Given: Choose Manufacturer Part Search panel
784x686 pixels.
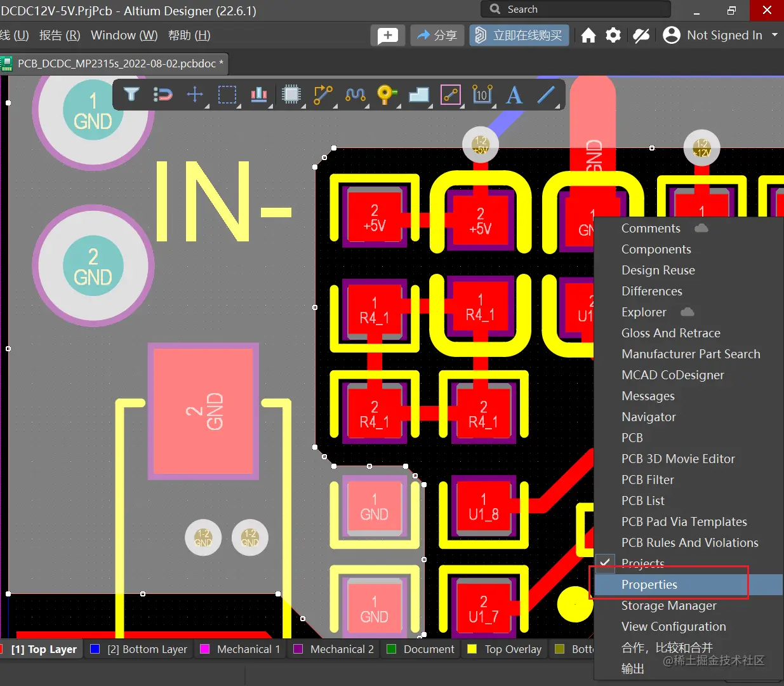Looking at the screenshot, I should click(689, 354).
